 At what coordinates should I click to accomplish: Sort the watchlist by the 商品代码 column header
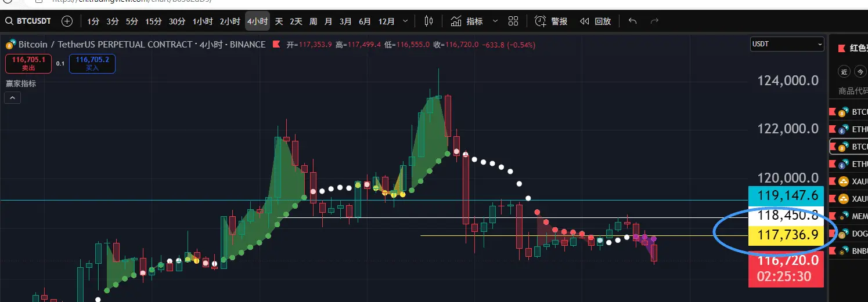click(853, 90)
